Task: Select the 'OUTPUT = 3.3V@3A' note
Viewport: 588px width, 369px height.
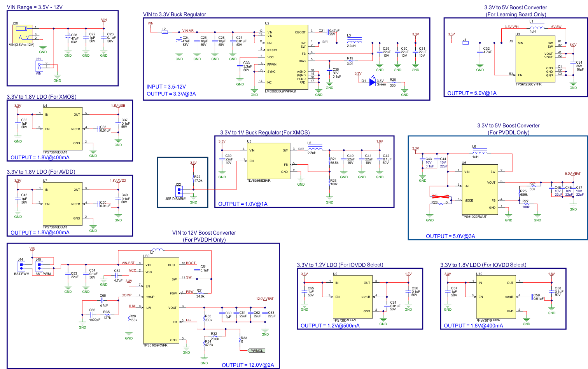Action: point(171,94)
